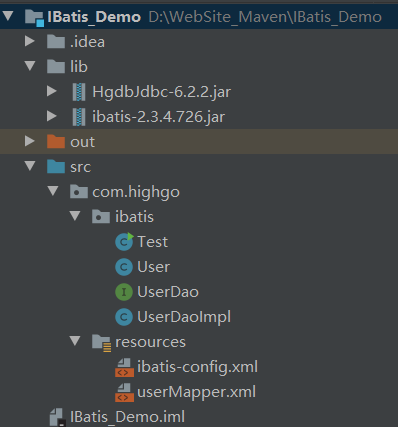Screen dimensions: 398x427
Task: Click the orange out folder icon
Action: tap(56, 142)
